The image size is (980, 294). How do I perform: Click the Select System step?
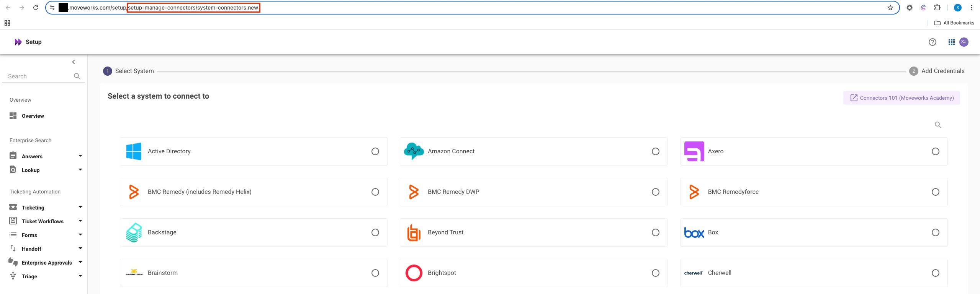[129, 71]
